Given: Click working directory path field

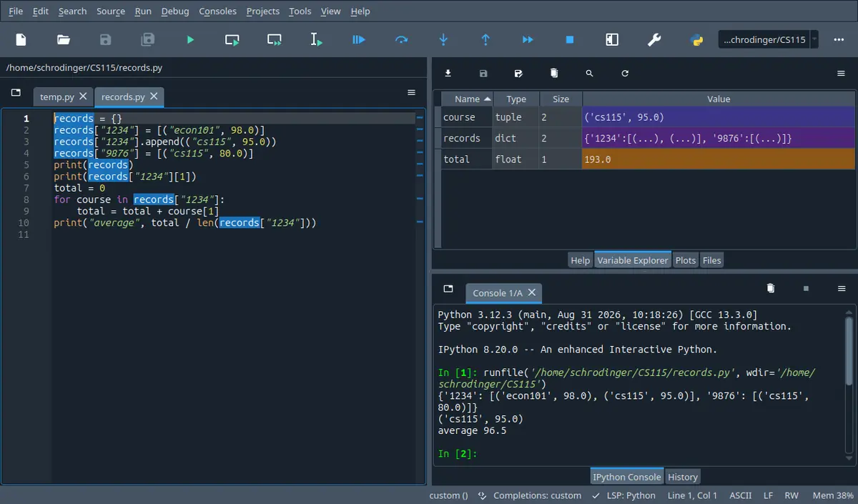Looking at the screenshot, I should click(x=764, y=40).
